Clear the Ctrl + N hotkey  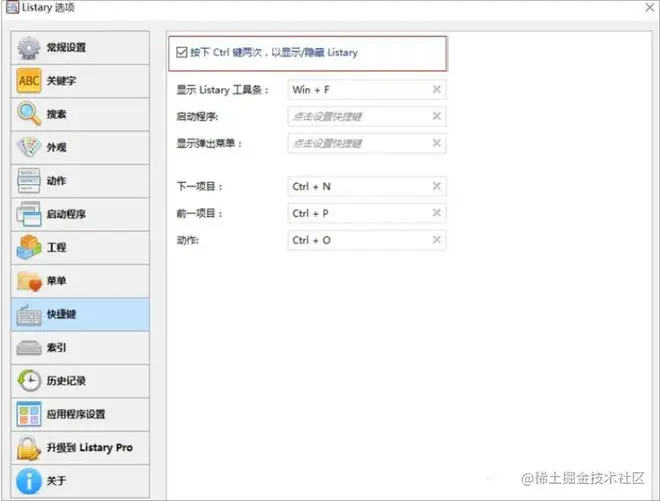pos(436,186)
